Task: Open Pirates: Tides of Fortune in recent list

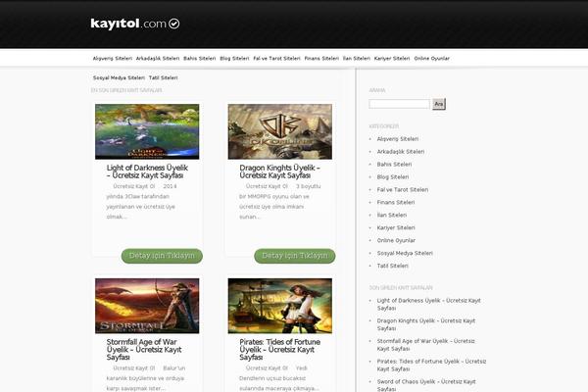Action: click(x=431, y=365)
